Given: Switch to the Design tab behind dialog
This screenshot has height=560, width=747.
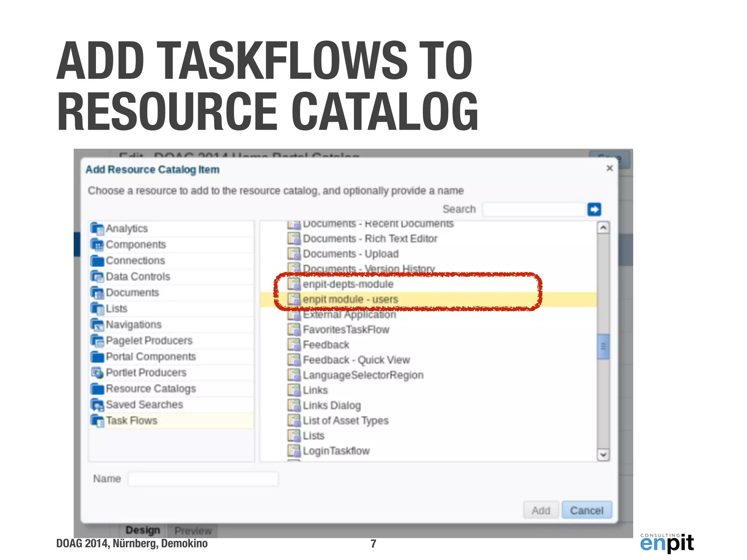Looking at the screenshot, I should tap(143, 530).
